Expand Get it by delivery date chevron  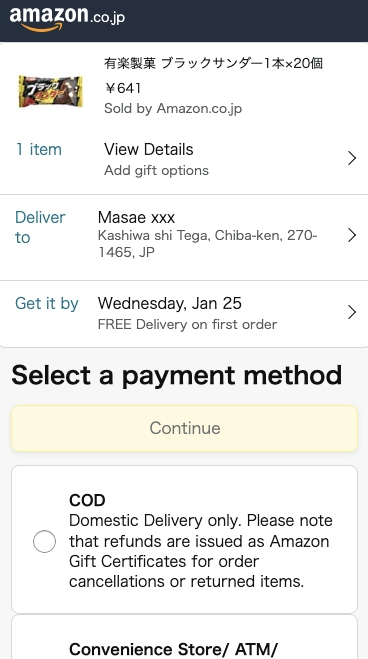click(352, 312)
